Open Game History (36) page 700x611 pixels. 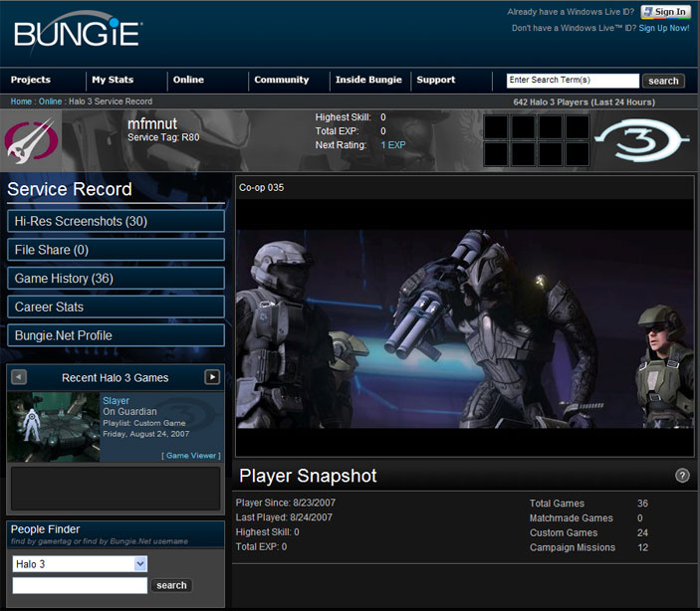tap(116, 279)
